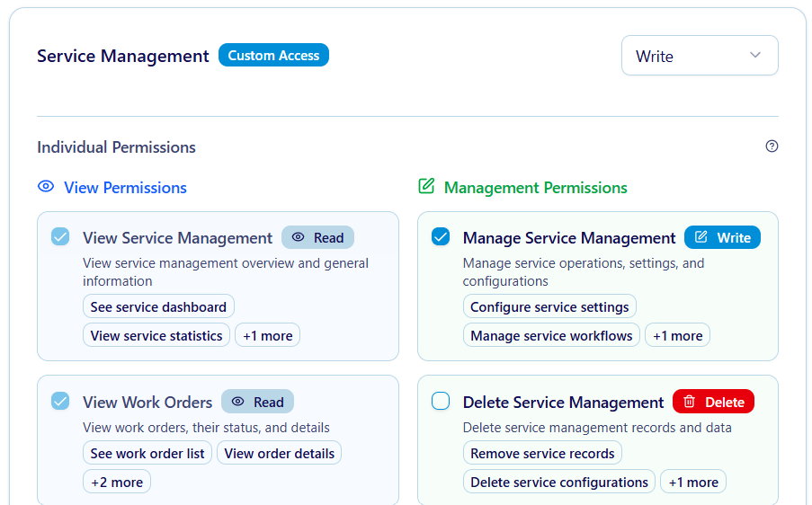
Task: Click the blue Write badge with pencil
Action: click(x=722, y=237)
